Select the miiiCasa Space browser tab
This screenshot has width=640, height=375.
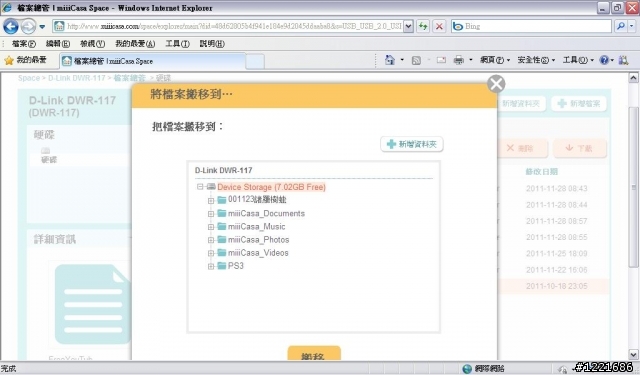(x=153, y=61)
